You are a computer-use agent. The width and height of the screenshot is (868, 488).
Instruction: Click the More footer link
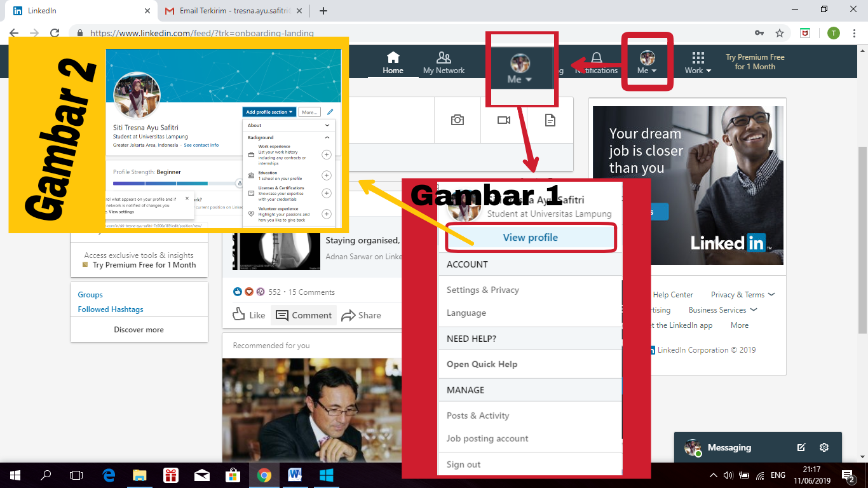(x=740, y=325)
